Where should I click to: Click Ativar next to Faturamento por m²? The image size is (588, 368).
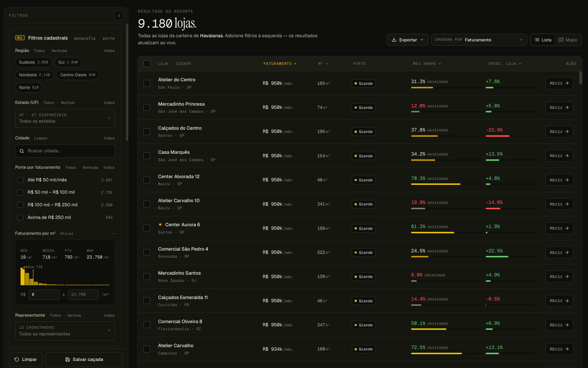click(x=67, y=234)
